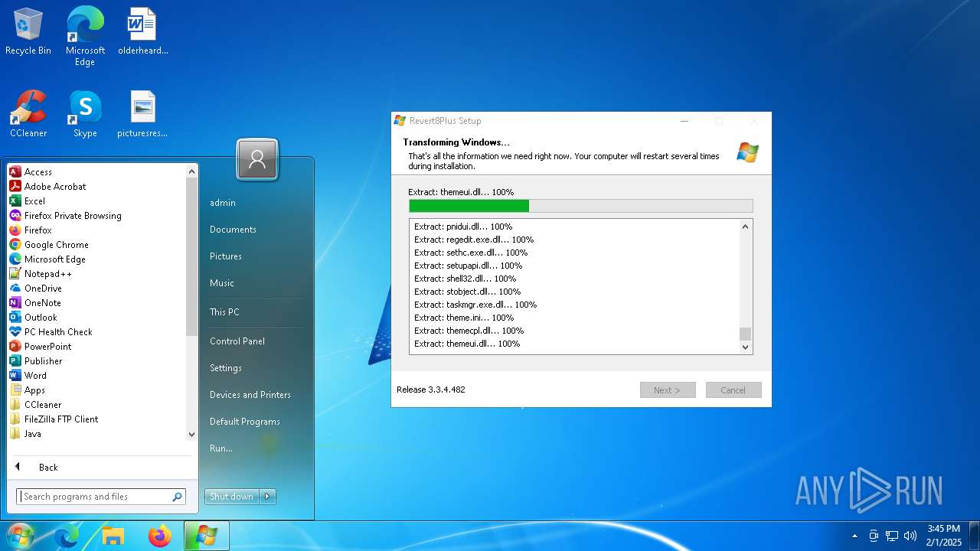
Task: Click the Start orb on the taskbar
Action: (x=20, y=536)
